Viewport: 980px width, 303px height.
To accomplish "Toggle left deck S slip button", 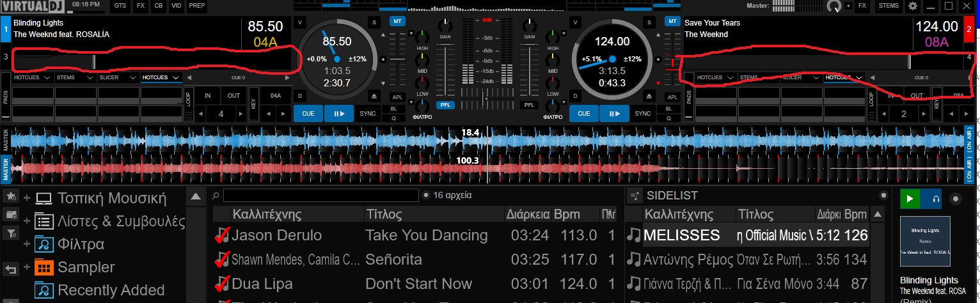I will [374, 22].
